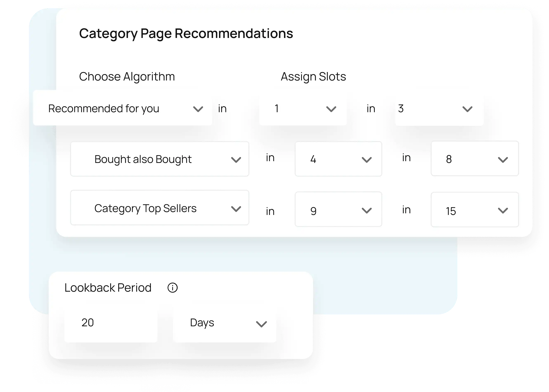Click the 'Category Page Recommendations' heading
Viewport: 549px width, 392px height.
pos(186,33)
